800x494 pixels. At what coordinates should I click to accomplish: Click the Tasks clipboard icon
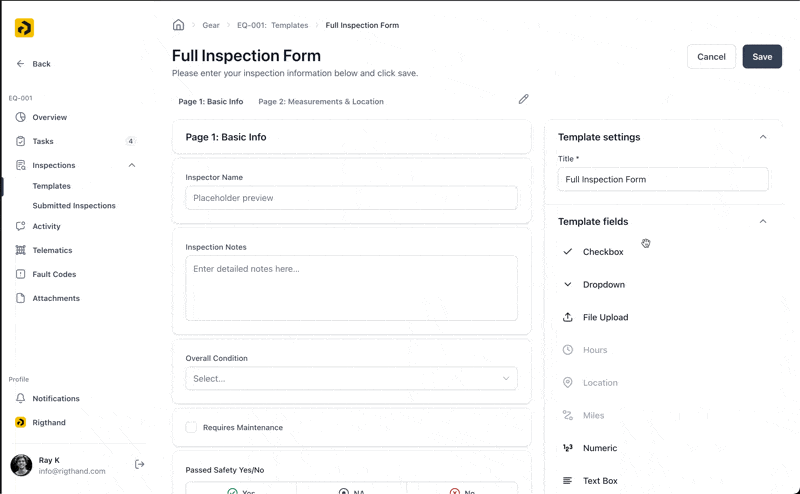click(20, 141)
